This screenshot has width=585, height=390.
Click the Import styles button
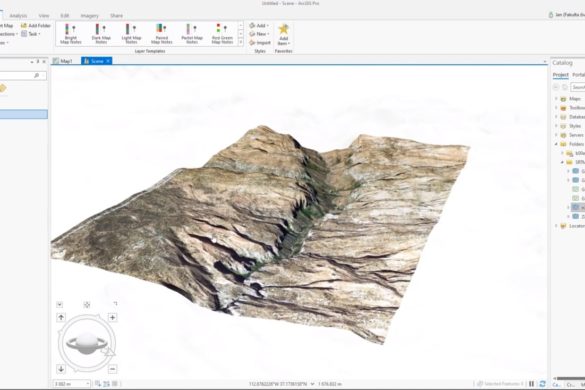(260, 43)
